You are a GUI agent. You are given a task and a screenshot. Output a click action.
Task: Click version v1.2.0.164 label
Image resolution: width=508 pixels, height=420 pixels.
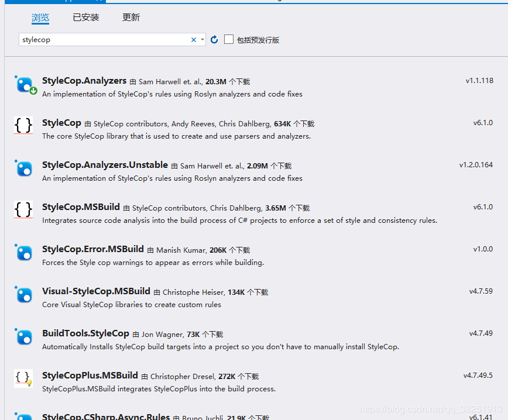pyautogui.click(x=476, y=165)
